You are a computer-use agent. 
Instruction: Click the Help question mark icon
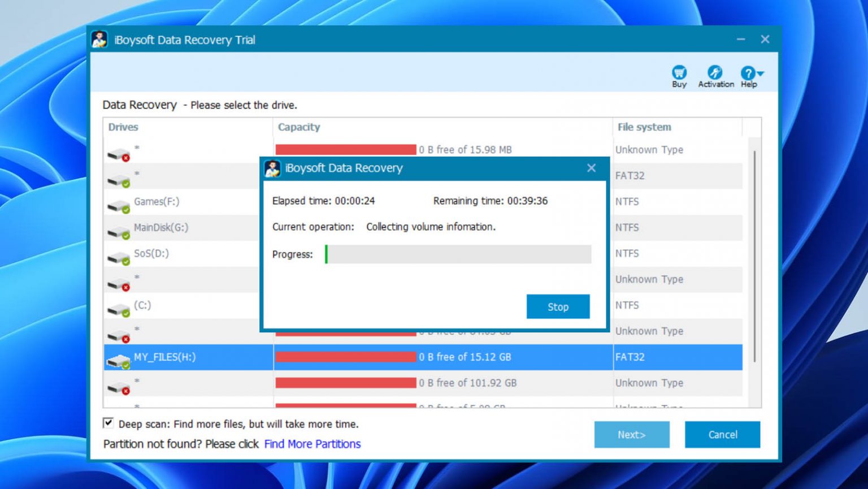click(748, 73)
